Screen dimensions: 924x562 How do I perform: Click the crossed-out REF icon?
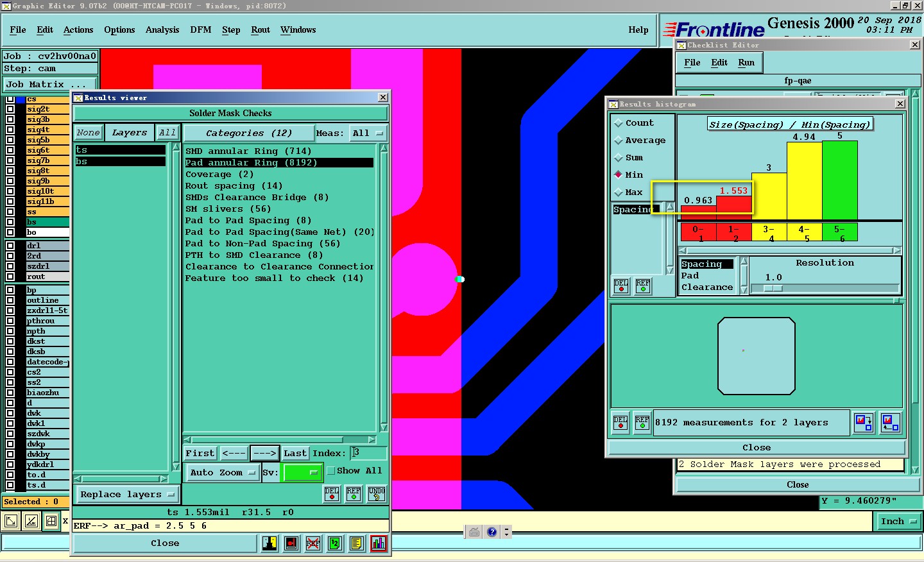[x=313, y=543]
